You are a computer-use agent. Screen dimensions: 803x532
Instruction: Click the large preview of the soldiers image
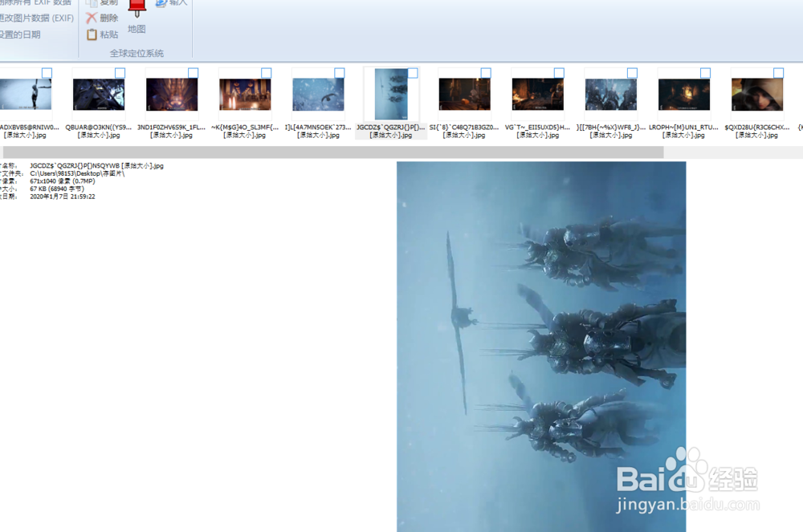(x=541, y=347)
